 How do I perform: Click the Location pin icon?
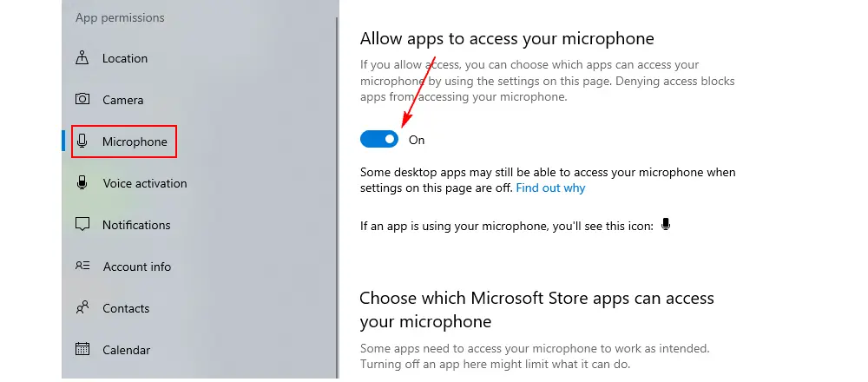[82, 57]
